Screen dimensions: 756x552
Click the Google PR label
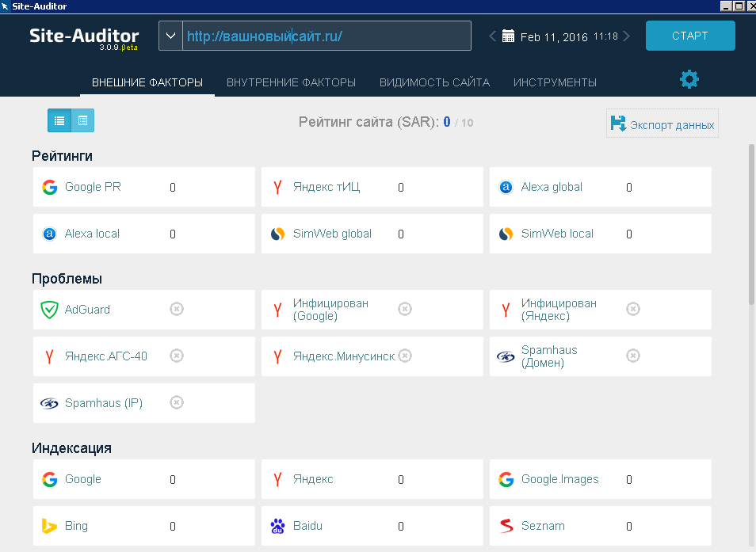(93, 187)
